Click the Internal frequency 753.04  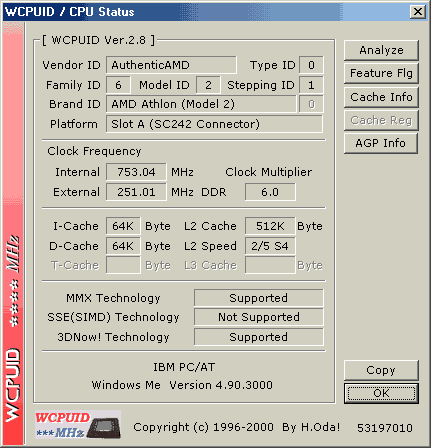point(136,172)
